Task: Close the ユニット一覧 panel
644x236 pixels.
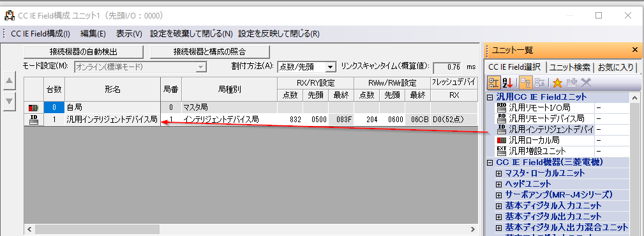Action: [634, 51]
